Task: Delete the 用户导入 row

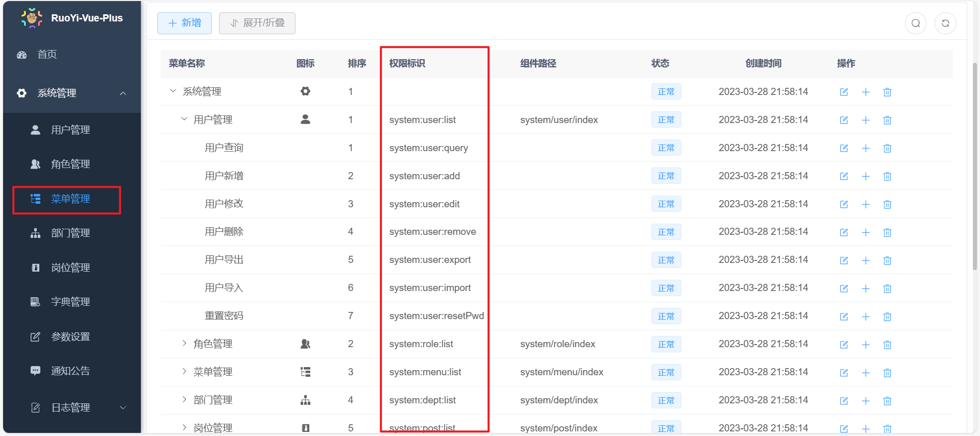Action: tap(887, 288)
